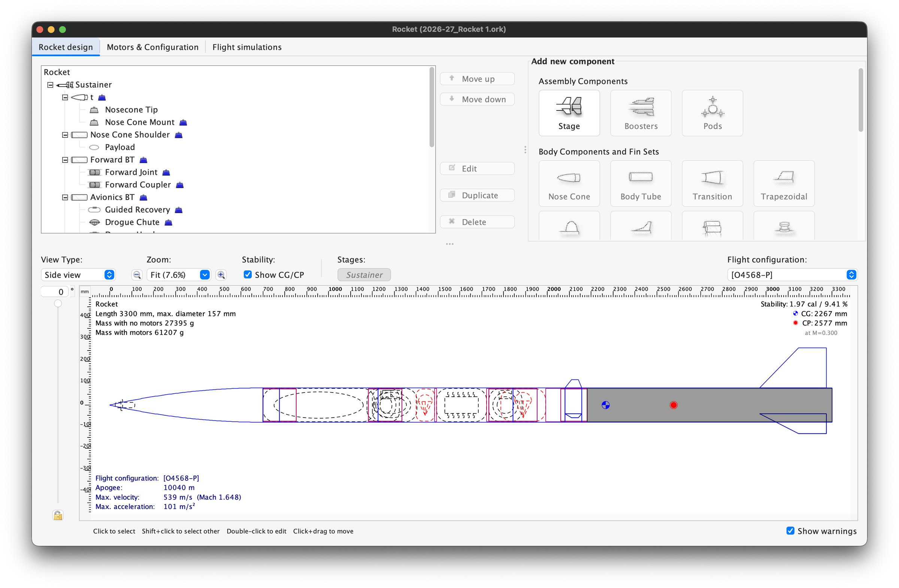Toggle the Sustainer stage button
Image resolution: width=899 pixels, height=588 pixels.
364,275
